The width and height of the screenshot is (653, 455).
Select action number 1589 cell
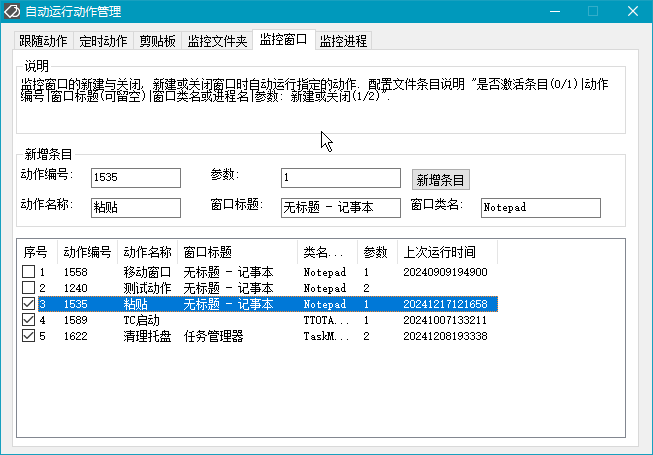[75, 320]
